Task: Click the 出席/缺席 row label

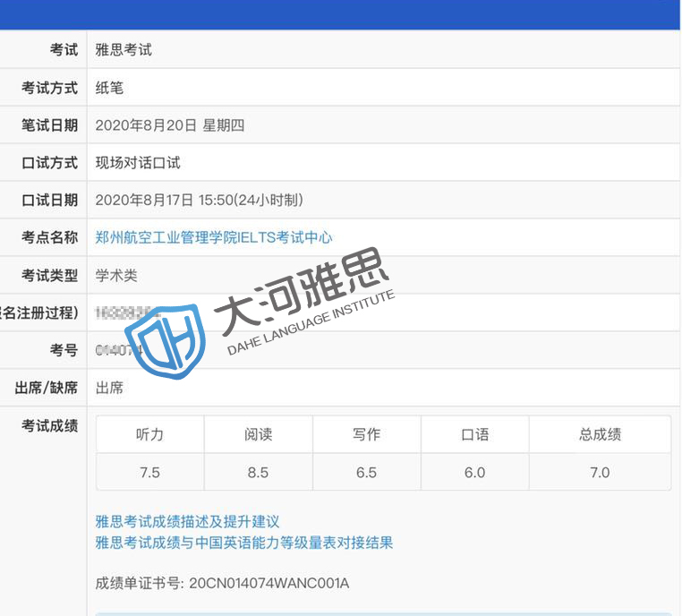Action: click(47, 388)
